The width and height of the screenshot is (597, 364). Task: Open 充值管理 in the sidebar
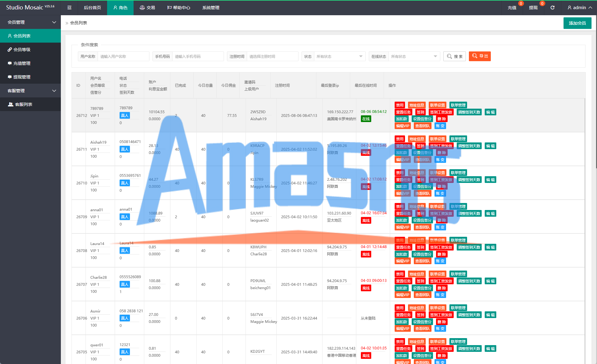[x=22, y=63]
